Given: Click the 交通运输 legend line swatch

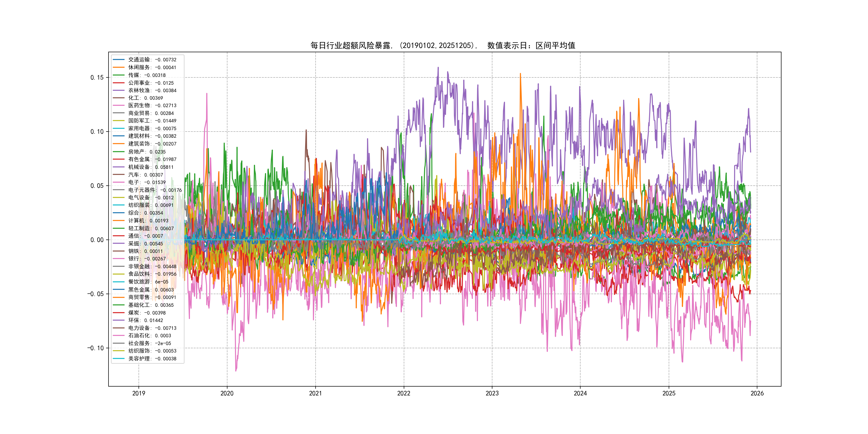Looking at the screenshot, I should coord(119,60).
